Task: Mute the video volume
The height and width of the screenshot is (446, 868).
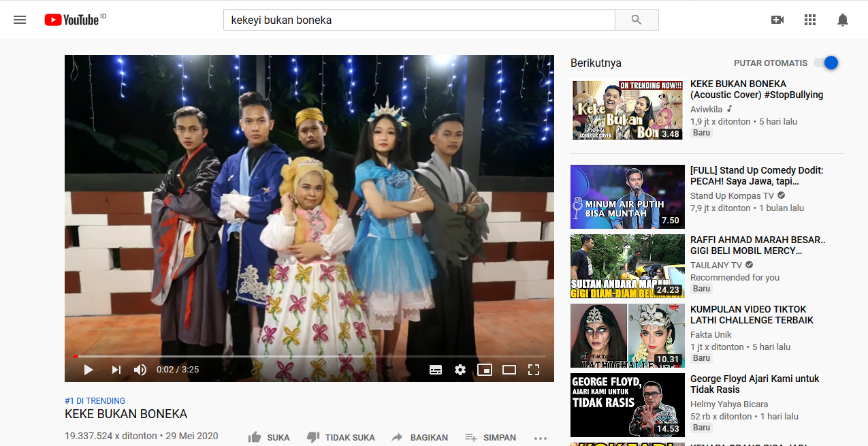Action: 140,370
